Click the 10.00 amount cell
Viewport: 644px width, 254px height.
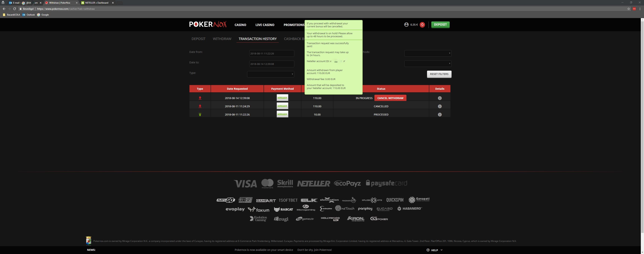point(317,115)
